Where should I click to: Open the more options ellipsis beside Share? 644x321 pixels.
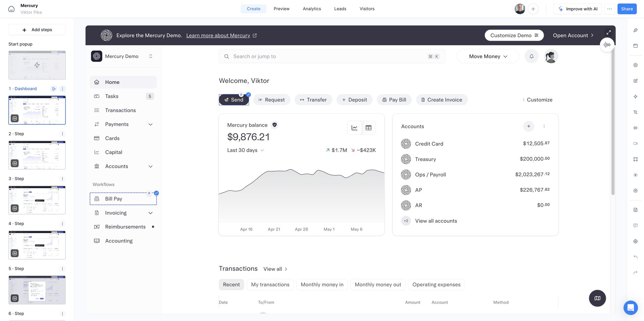pyautogui.click(x=609, y=9)
